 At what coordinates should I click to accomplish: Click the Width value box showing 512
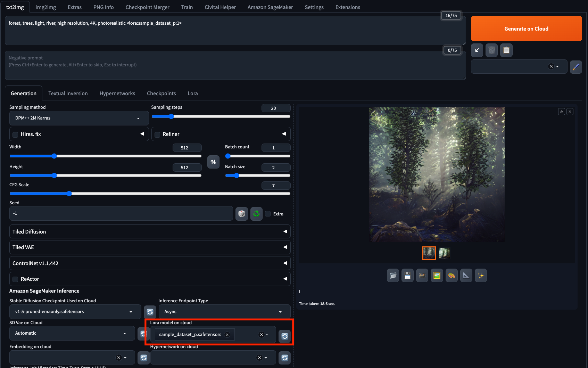187,148
